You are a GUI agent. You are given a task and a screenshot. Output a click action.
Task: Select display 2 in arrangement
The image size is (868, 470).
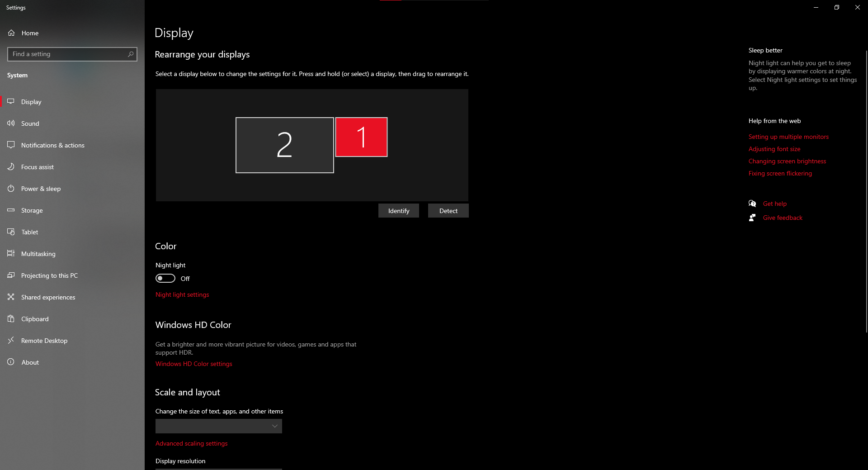[x=285, y=145]
